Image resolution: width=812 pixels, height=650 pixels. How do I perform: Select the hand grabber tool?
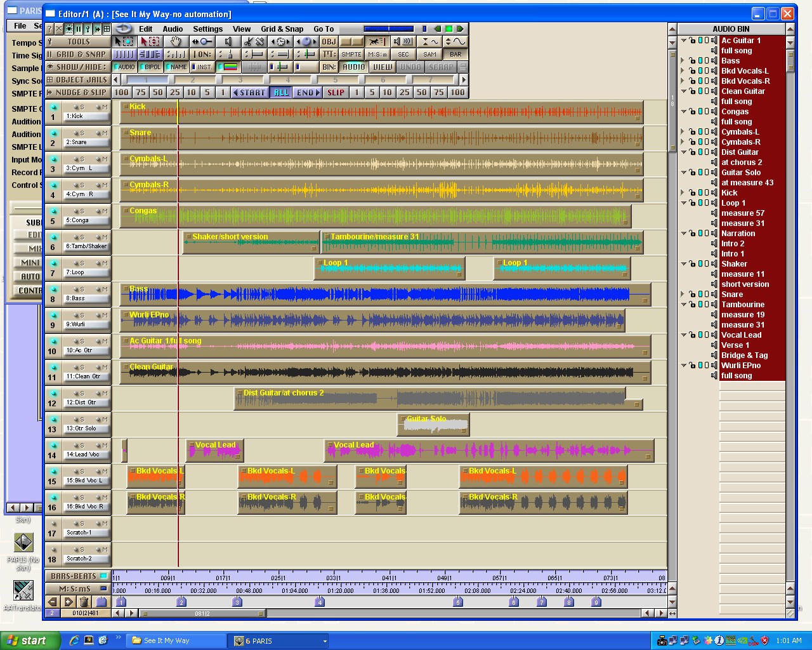[176, 41]
